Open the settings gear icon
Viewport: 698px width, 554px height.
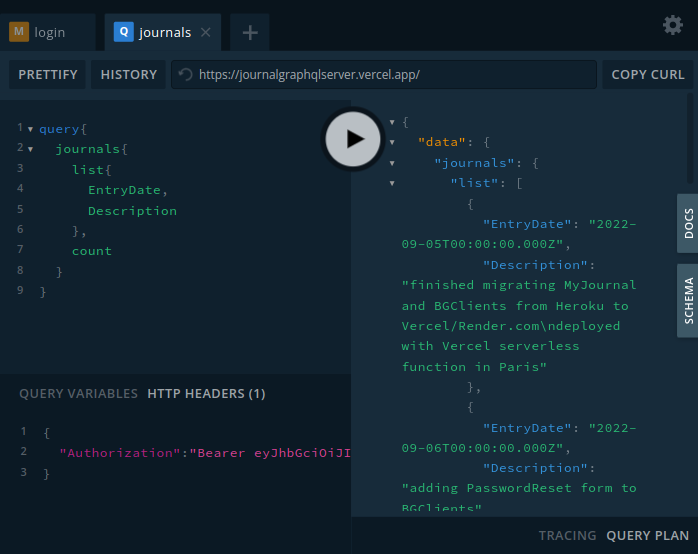(673, 25)
